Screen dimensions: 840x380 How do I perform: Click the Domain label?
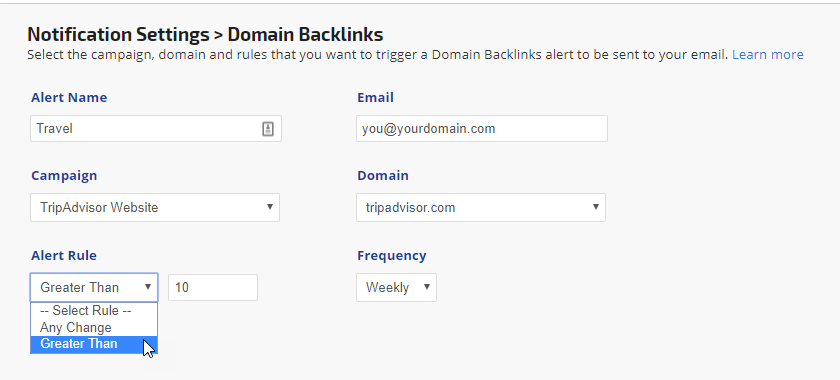[x=383, y=176]
